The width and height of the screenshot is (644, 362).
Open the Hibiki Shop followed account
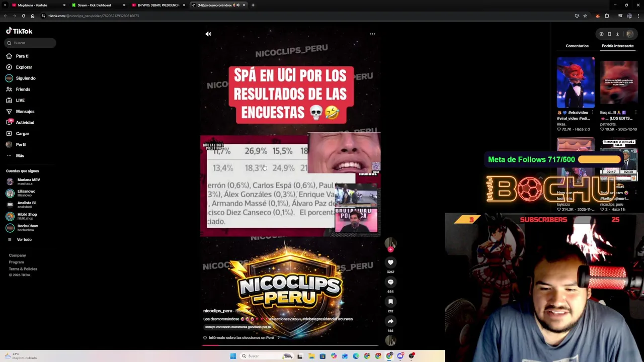tap(22, 216)
